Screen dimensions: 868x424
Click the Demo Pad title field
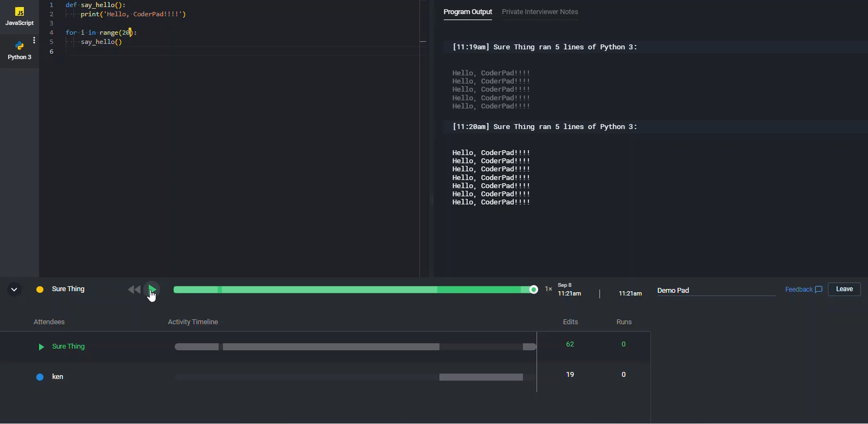pyautogui.click(x=716, y=291)
